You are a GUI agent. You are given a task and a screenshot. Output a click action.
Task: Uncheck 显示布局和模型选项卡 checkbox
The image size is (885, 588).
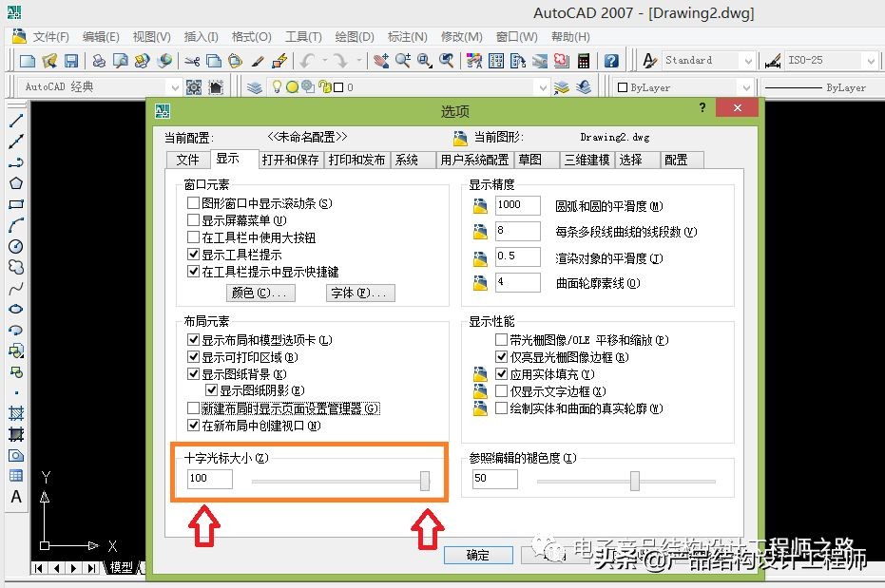tap(193, 340)
